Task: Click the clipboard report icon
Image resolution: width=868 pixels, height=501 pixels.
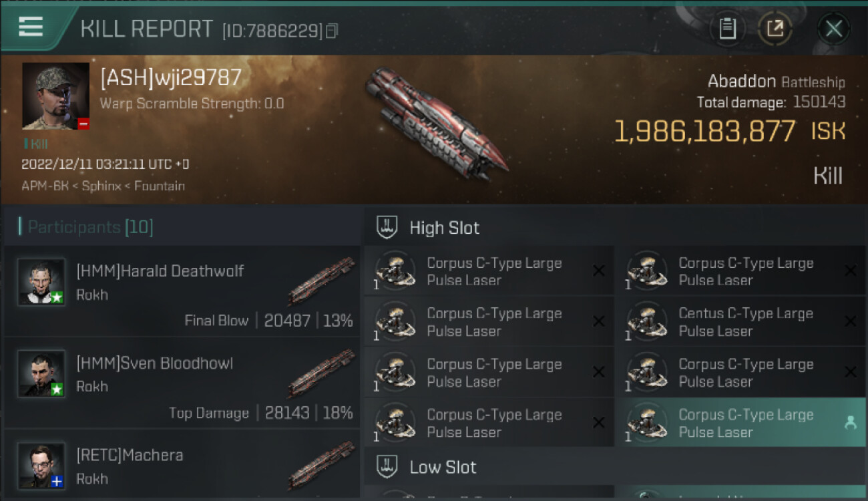Action: coord(727,29)
